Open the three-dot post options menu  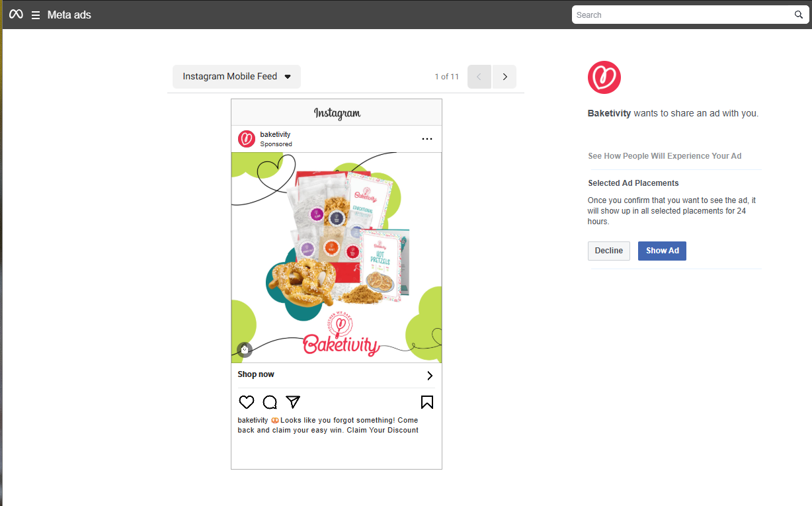click(427, 139)
